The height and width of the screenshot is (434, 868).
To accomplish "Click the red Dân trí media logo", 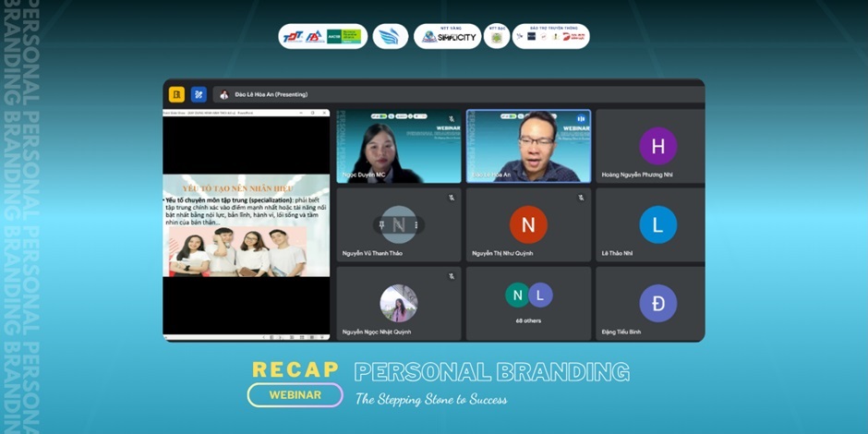I will (x=573, y=37).
